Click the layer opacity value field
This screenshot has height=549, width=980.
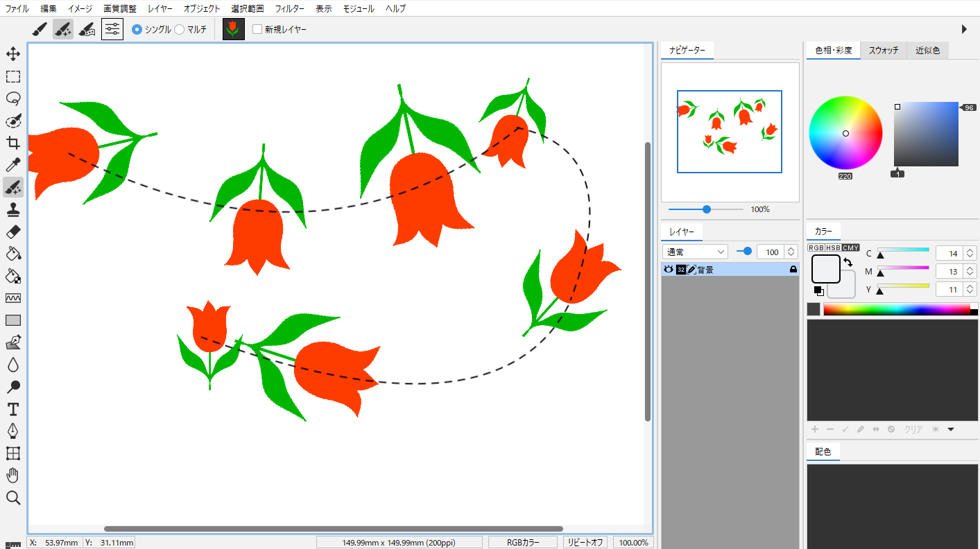[771, 252]
